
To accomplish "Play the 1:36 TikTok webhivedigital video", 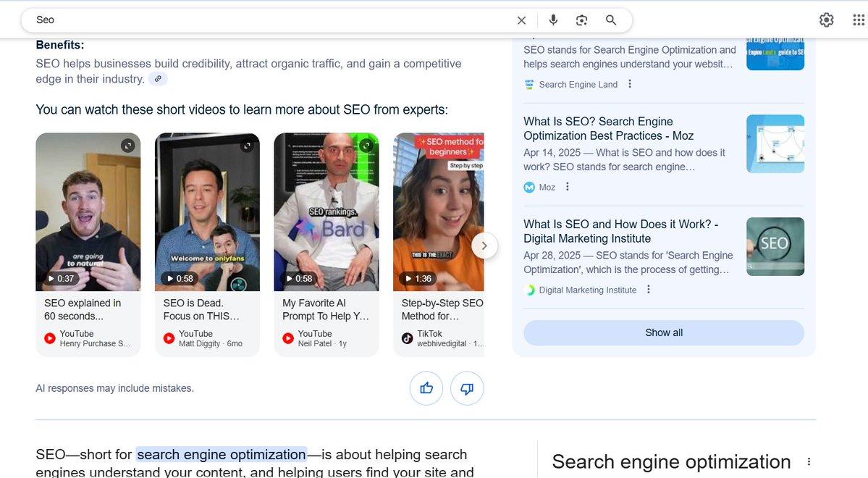I will (x=439, y=211).
